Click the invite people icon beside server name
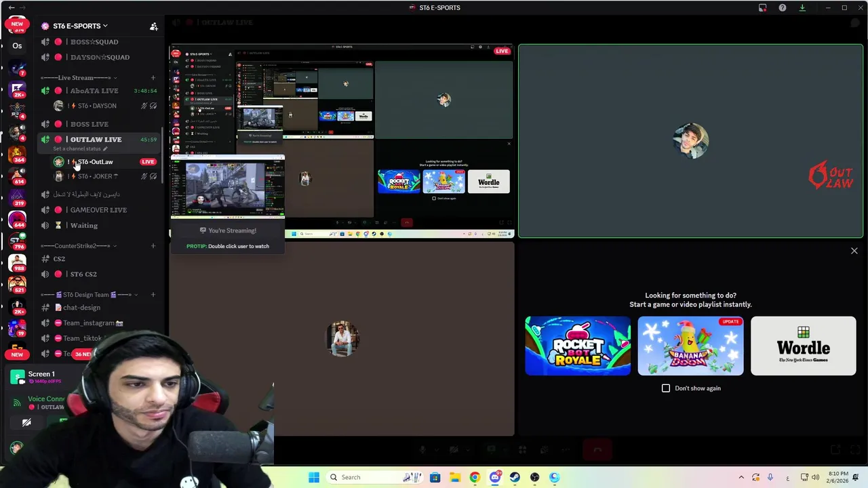The width and height of the screenshot is (868, 488). click(x=154, y=26)
